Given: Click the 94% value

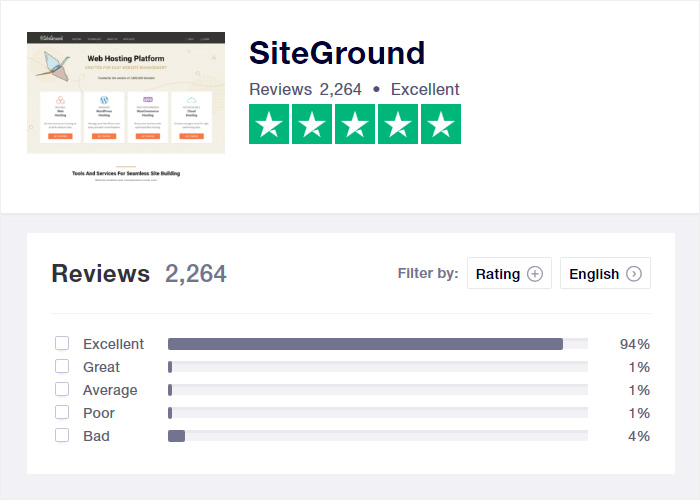Looking at the screenshot, I should (x=635, y=344).
